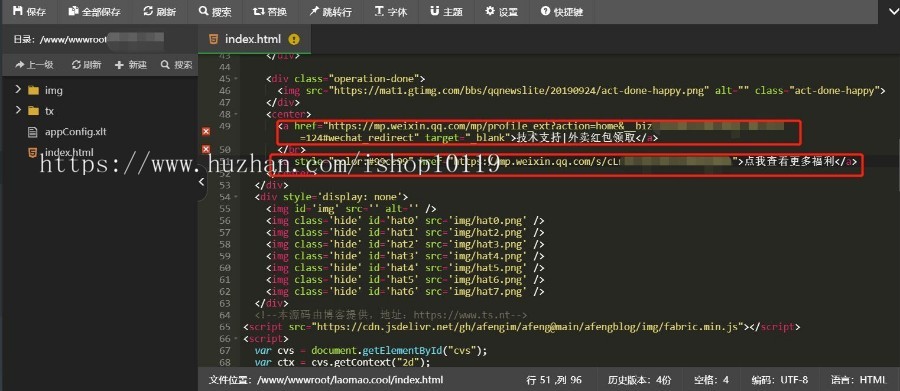
Task: Open the appConfig.xlt file
Action: [75, 131]
